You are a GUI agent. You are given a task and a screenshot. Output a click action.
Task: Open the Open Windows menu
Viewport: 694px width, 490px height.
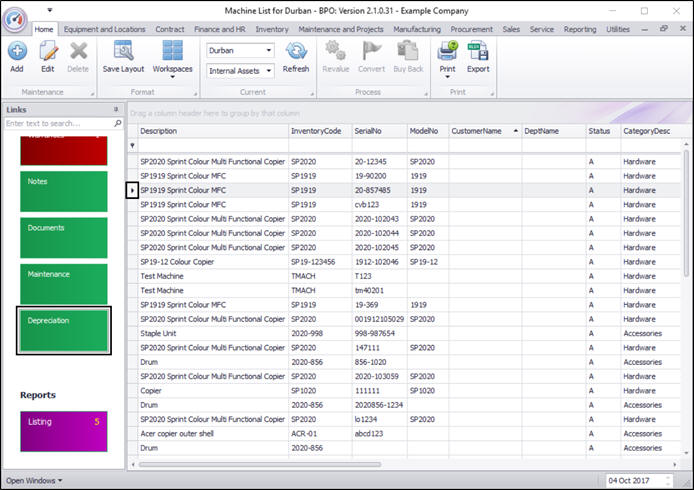34,481
